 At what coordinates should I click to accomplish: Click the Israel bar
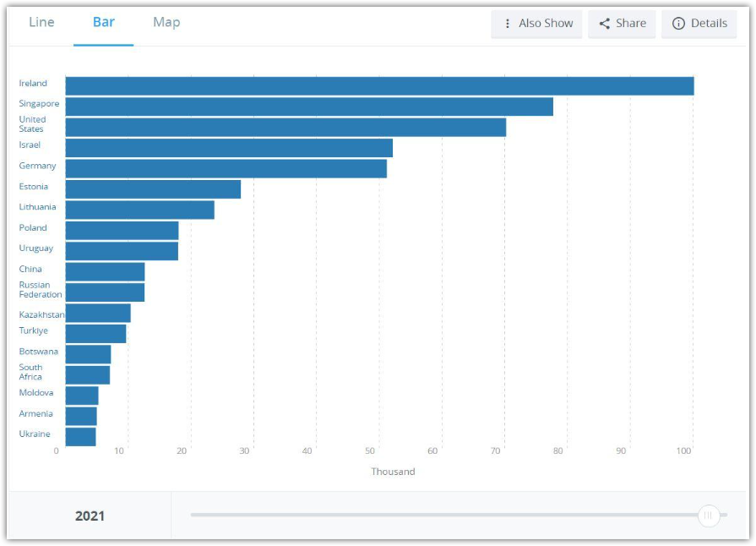pyautogui.click(x=229, y=148)
